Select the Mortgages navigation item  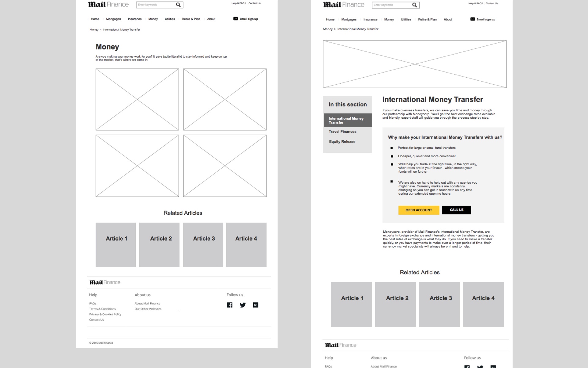coord(113,19)
